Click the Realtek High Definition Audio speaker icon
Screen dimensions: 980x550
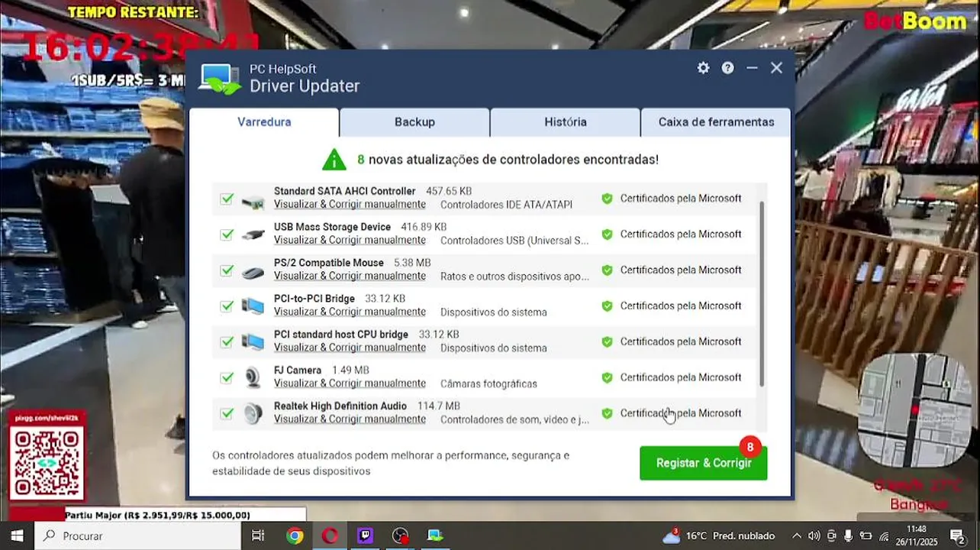click(x=253, y=414)
